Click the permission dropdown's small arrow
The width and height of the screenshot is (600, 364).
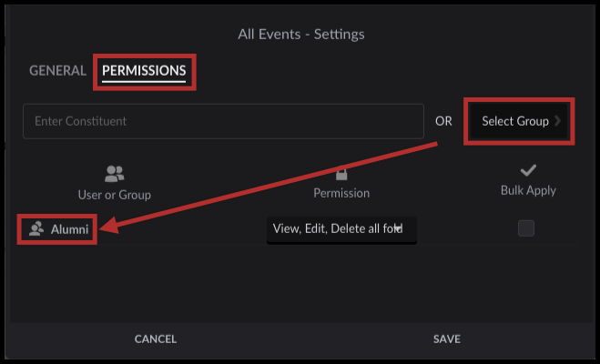click(398, 228)
